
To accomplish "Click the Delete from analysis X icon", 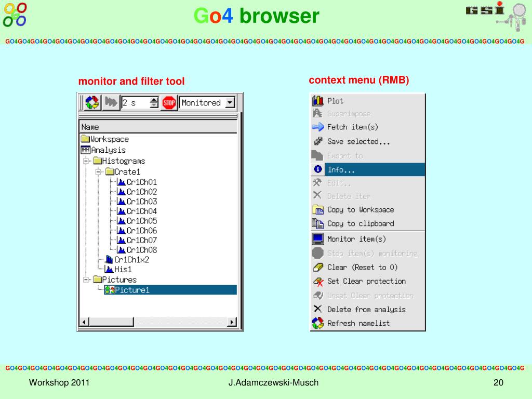I will (317, 309).
